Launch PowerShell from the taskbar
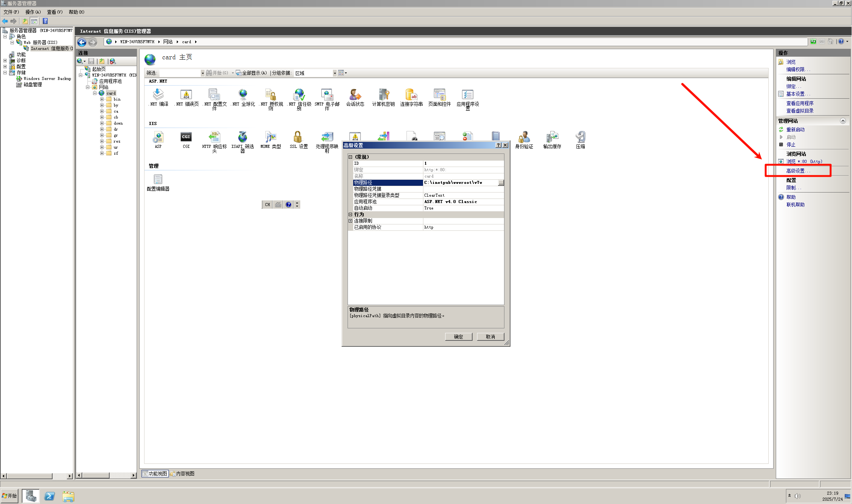Viewport: 852px width, 504px height. pyautogui.click(x=50, y=496)
